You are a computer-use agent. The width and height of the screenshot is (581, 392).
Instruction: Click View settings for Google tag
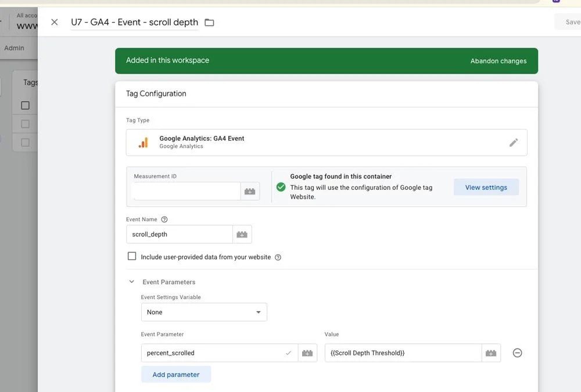click(486, 188)
